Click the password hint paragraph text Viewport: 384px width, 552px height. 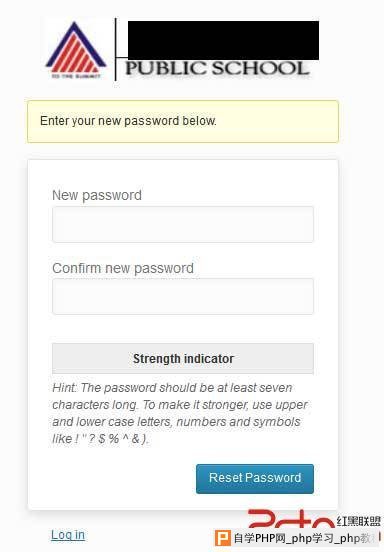(x=180, y=413)
